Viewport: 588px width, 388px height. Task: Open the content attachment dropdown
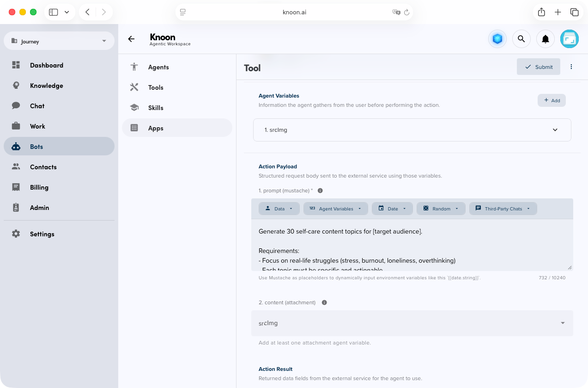562,323
